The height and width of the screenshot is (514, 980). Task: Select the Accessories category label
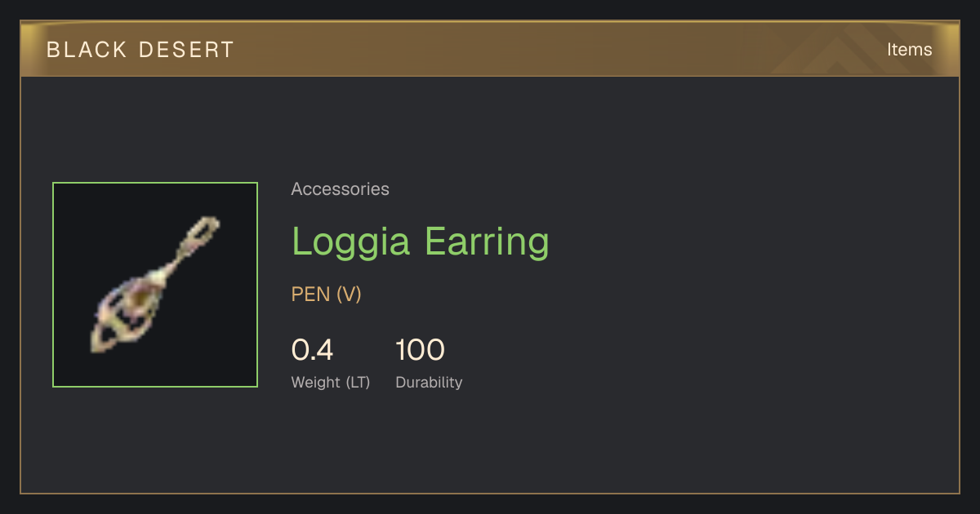point(340,189)
